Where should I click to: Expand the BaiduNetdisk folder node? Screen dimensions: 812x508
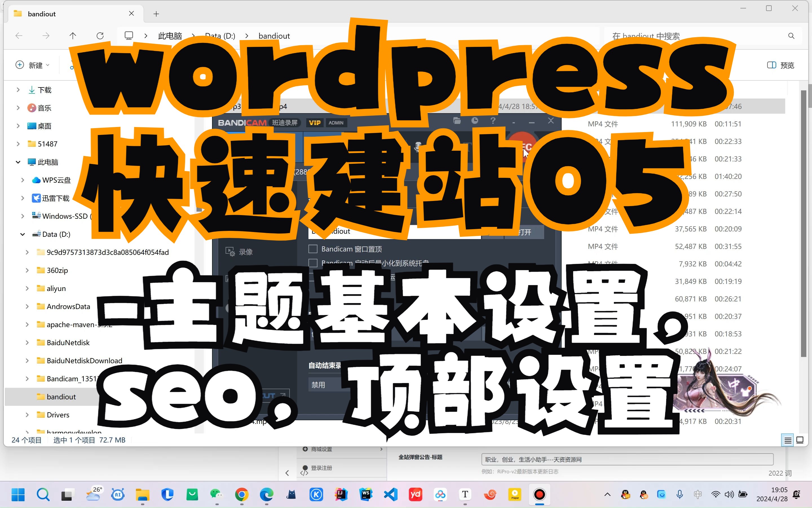pyautogui.click(x=27, y=342)
